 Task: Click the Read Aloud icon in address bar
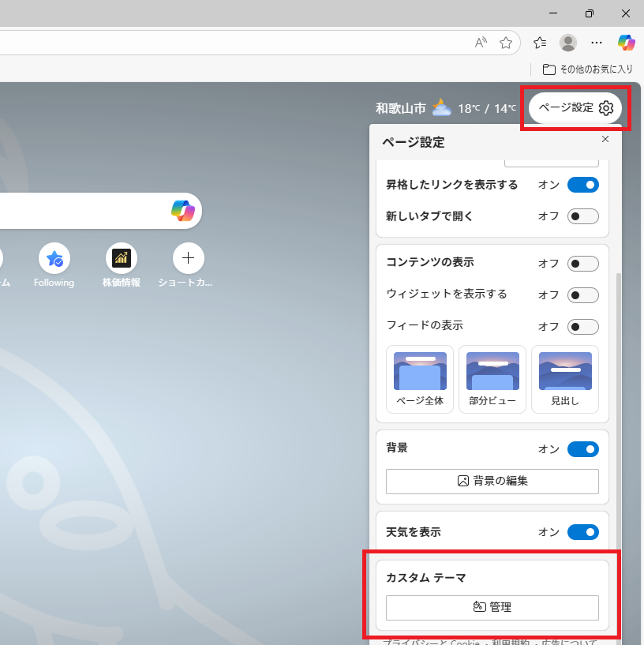(x=481, y=43)
